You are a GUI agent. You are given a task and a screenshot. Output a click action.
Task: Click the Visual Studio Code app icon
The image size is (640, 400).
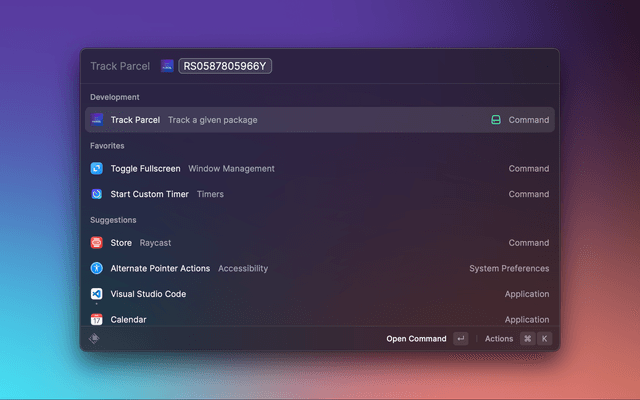(x=97, y=294)
